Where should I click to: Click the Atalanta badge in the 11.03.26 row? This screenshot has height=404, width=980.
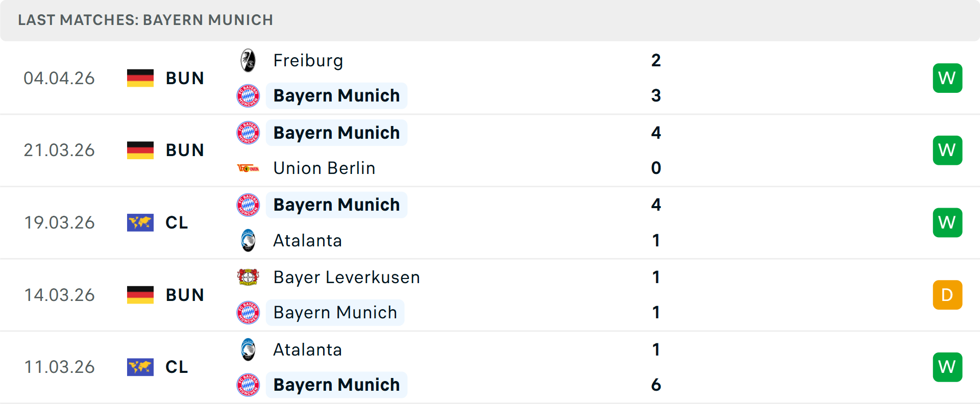[x=248, y=350]
